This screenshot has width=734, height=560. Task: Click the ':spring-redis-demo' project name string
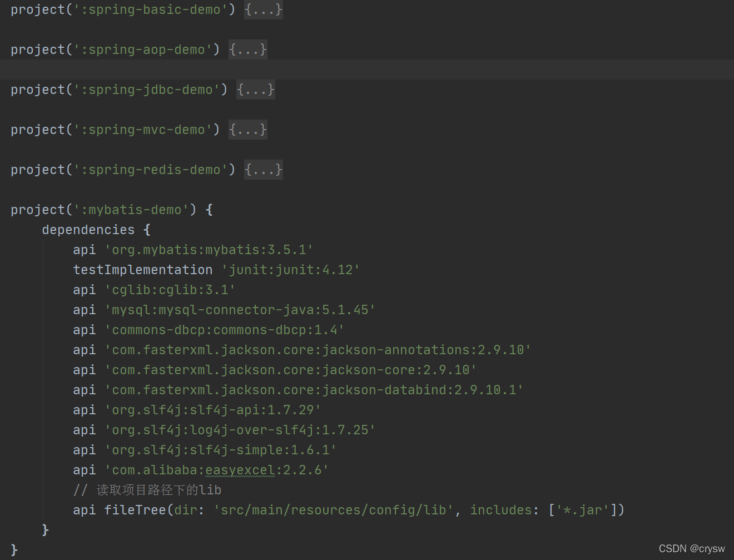pos(151,170)
